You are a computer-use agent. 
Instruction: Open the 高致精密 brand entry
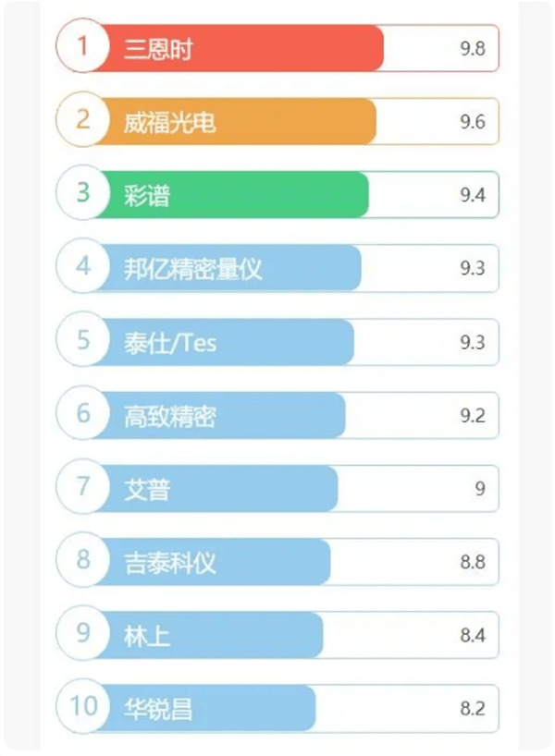169,415
